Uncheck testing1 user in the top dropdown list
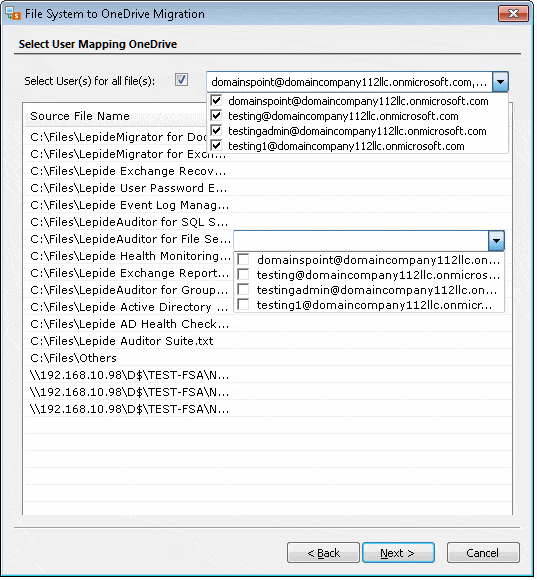The image size is (537, 580). pos(216,146)
